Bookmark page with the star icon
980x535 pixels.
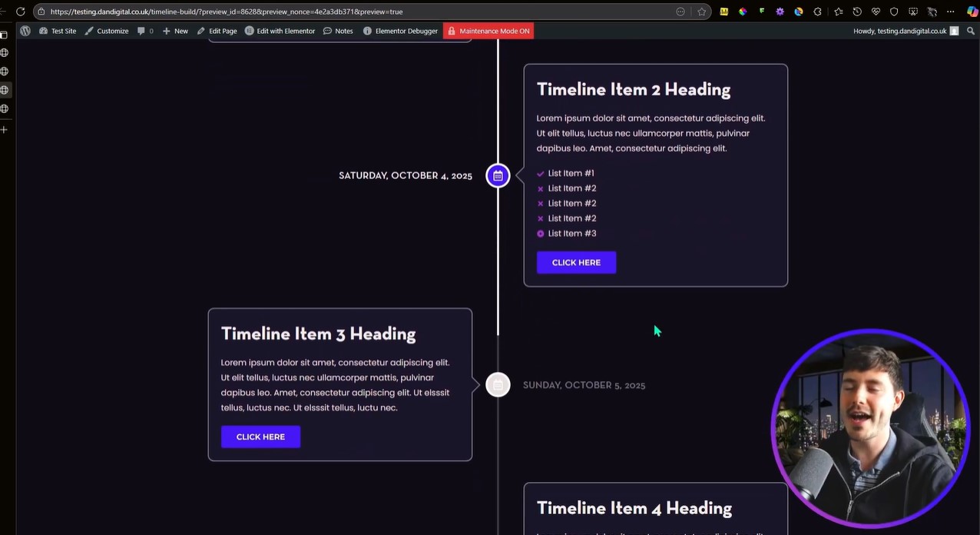pos(701,12)
